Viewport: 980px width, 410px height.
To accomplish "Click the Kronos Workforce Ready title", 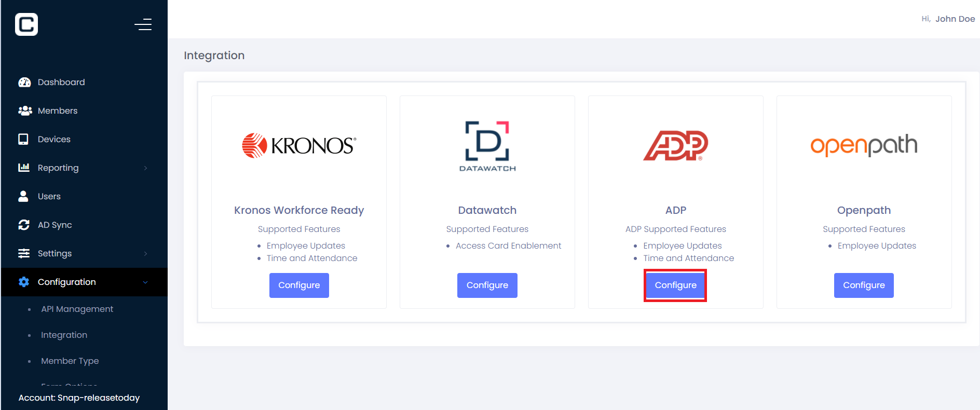I will pos(299,210).
